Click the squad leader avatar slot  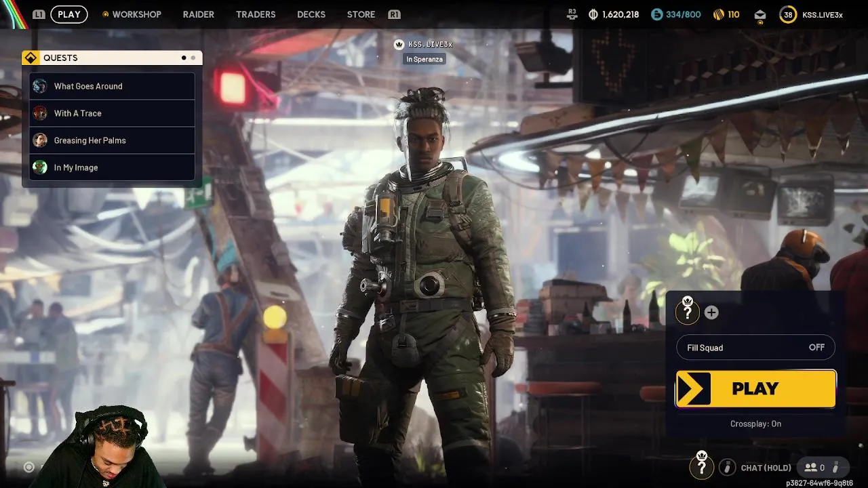click(688, 311)
